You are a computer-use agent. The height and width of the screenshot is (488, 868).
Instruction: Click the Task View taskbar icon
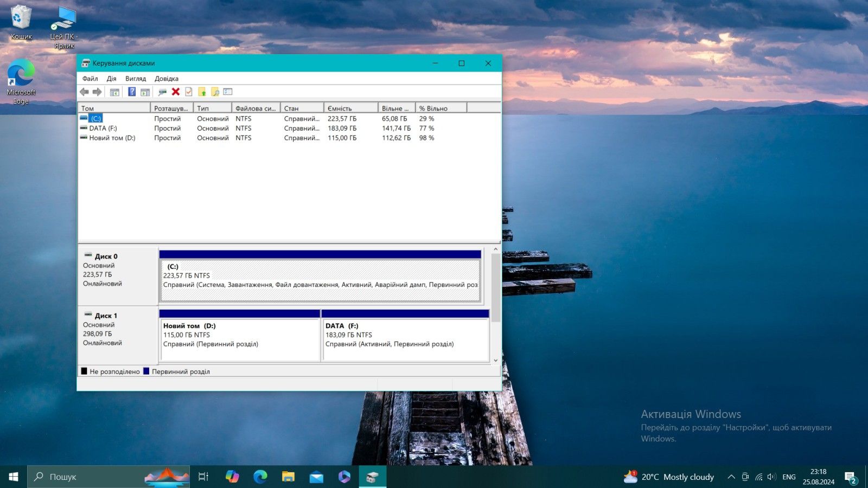[x=203, y=477]
